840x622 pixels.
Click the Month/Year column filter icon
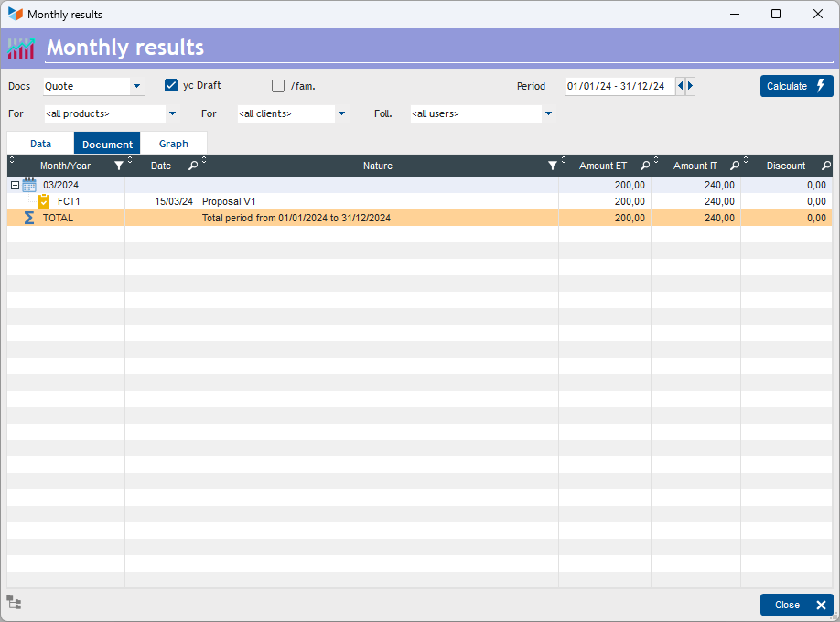[118, 166]
